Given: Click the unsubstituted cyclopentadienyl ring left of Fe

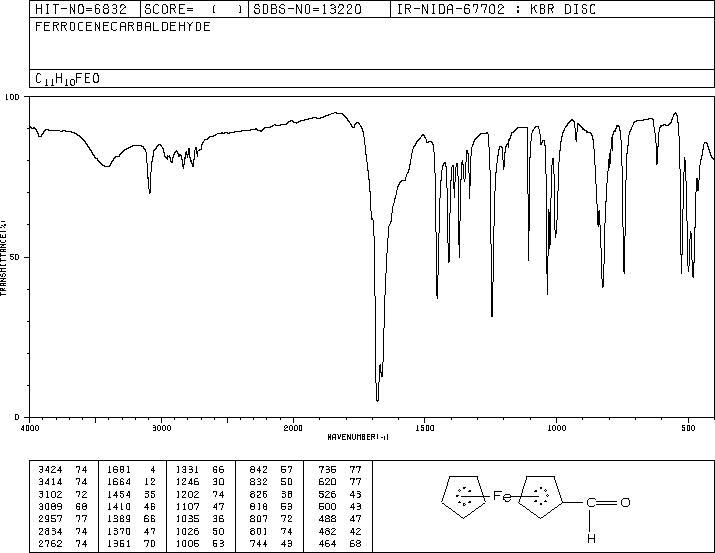Looking at the screenshot, I should tap(464, 496).
